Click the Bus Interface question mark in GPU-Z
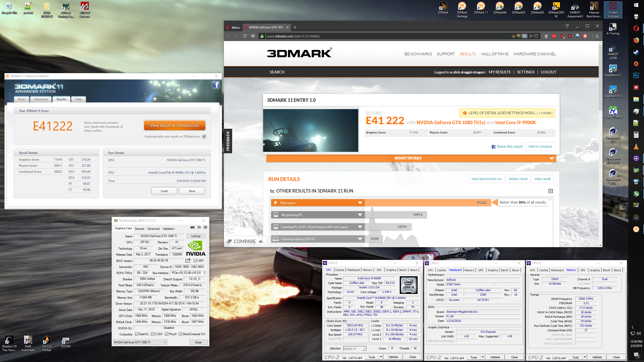The image size is (644, 362). [205, 273]
